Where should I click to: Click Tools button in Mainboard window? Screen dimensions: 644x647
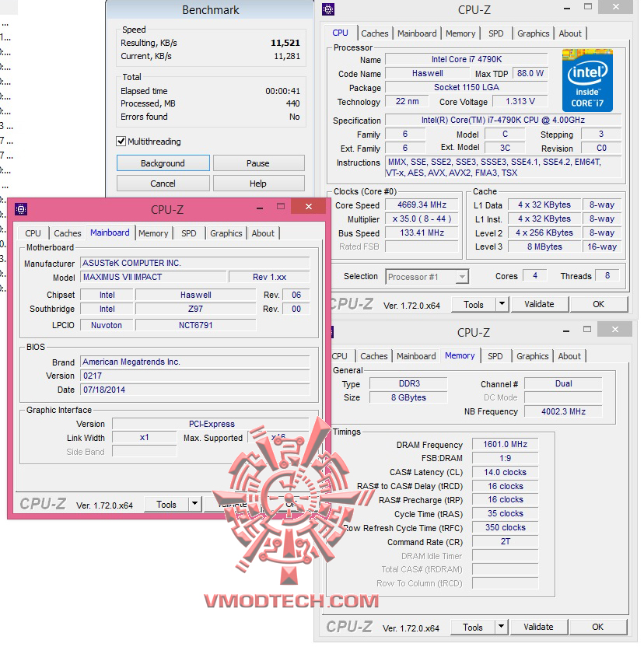166,504
